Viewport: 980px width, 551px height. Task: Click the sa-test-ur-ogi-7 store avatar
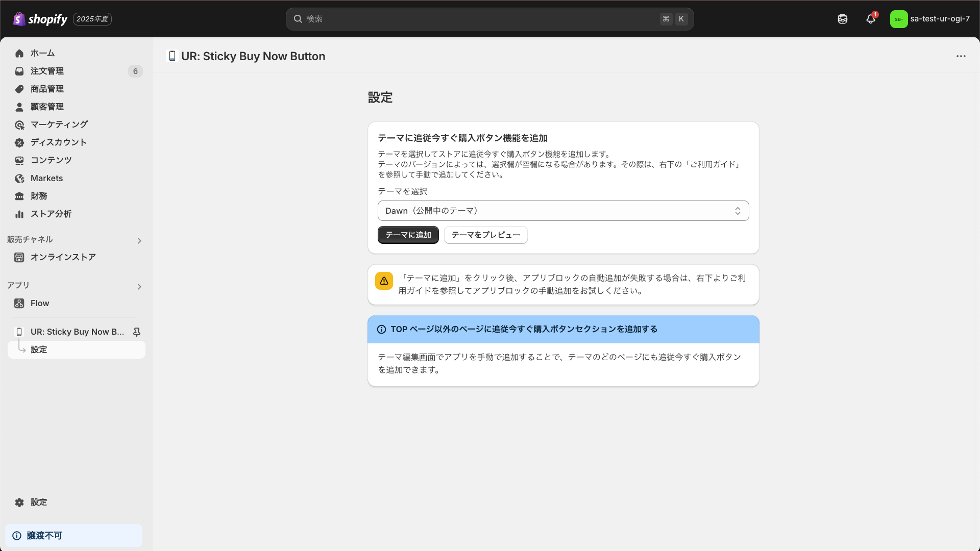tap(898, 19)
